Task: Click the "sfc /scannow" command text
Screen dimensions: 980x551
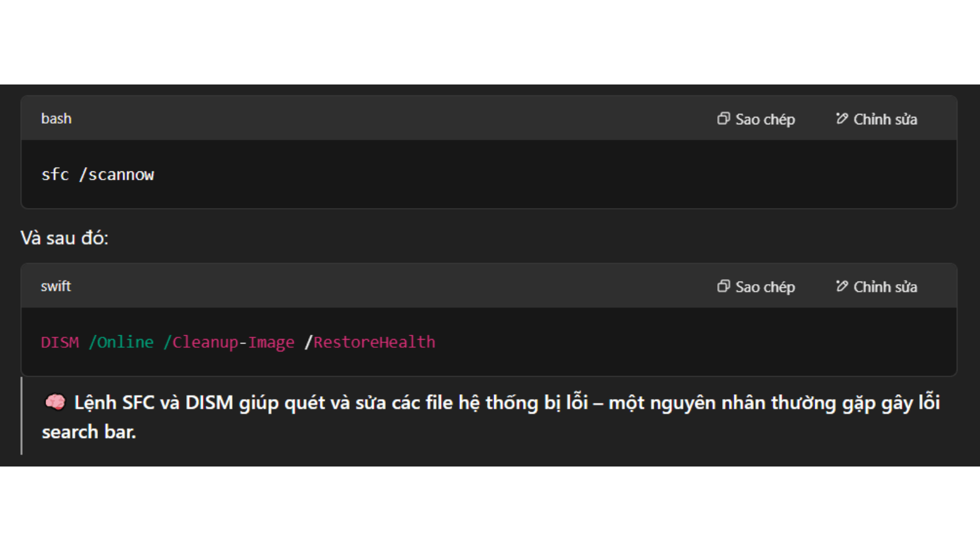Action: click(97, 174)
